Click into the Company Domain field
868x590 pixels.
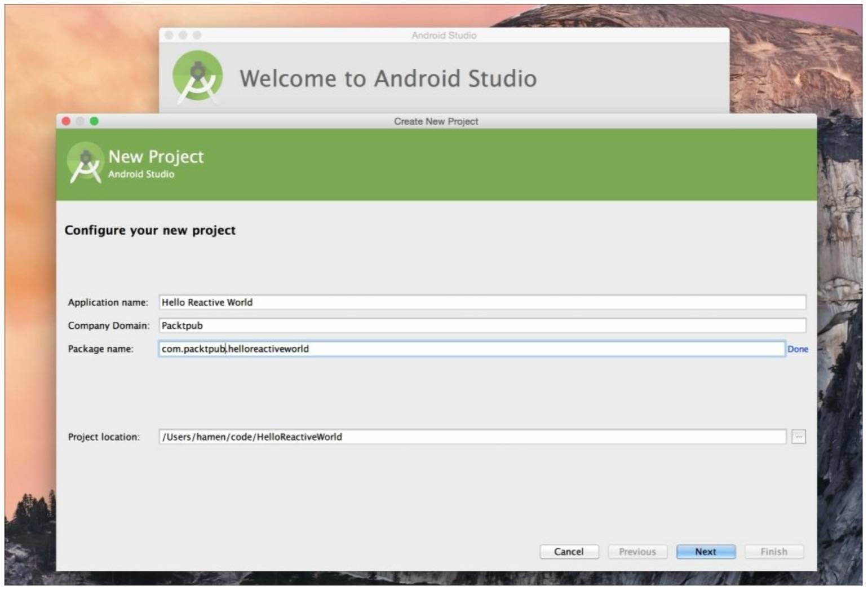tap(482, 325)
